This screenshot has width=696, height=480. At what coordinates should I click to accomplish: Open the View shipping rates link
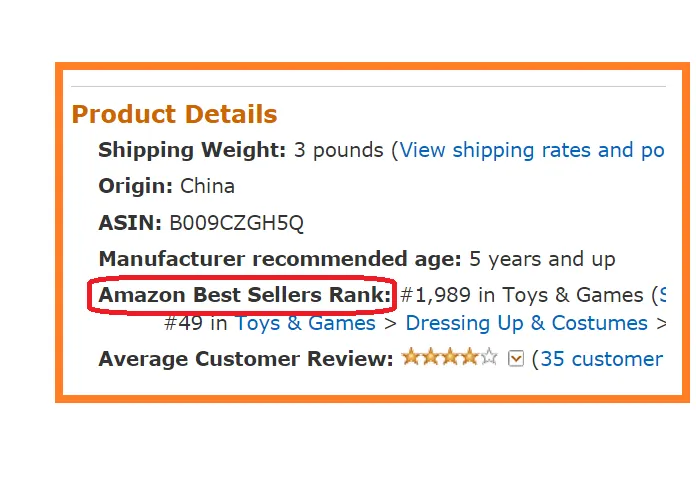pos(532,150)
